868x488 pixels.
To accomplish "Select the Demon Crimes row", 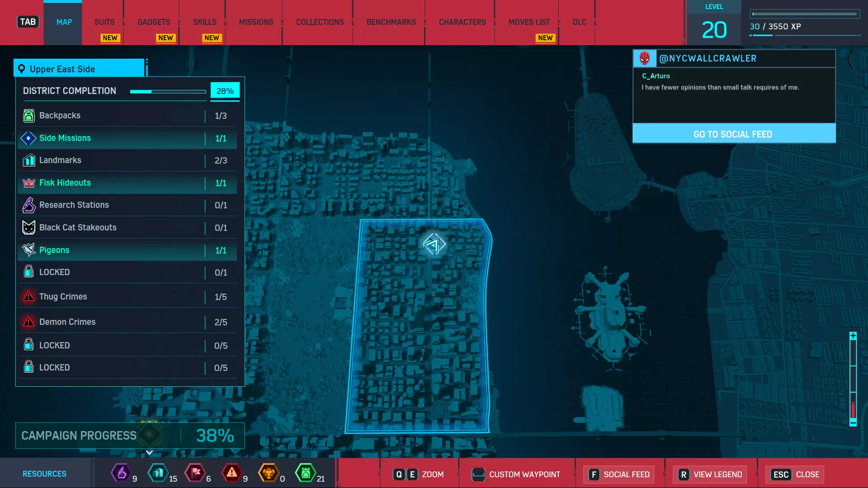I will tap(127, 322).
